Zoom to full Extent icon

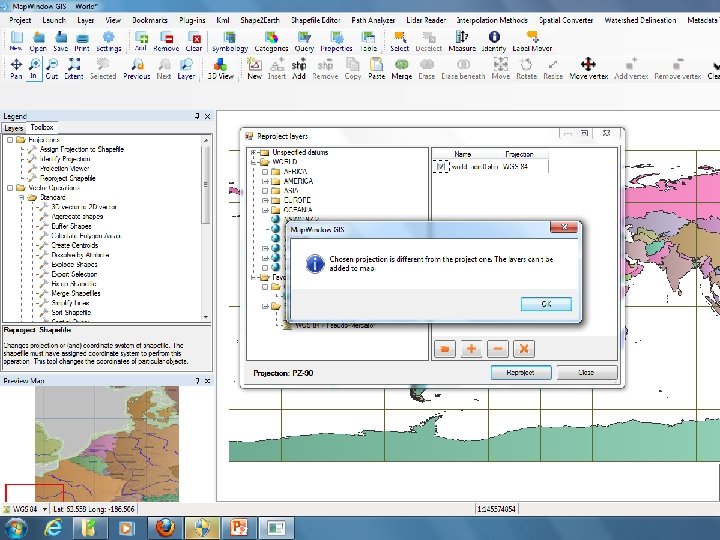point(74,68)
